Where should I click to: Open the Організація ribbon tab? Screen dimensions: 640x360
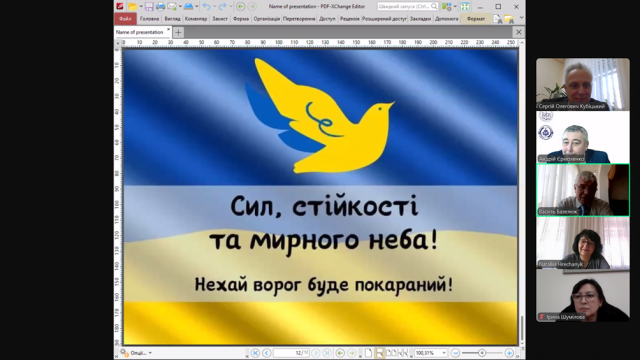point(267,19)
